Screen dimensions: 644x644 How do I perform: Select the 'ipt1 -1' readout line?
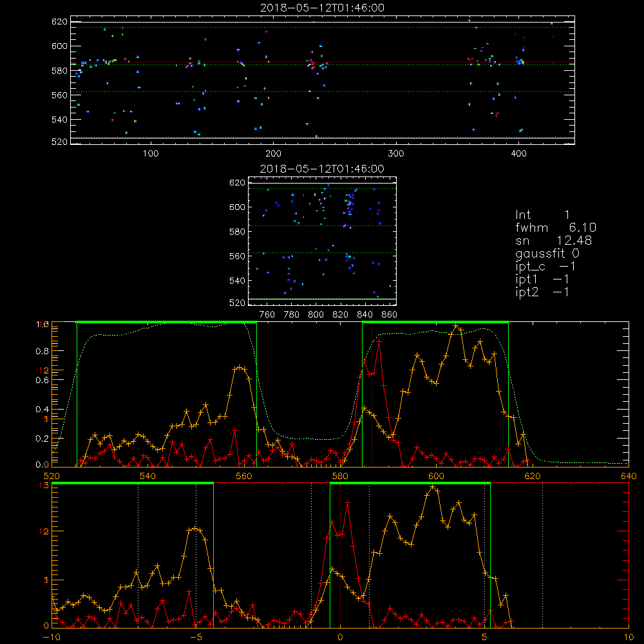tap(542, 279)
